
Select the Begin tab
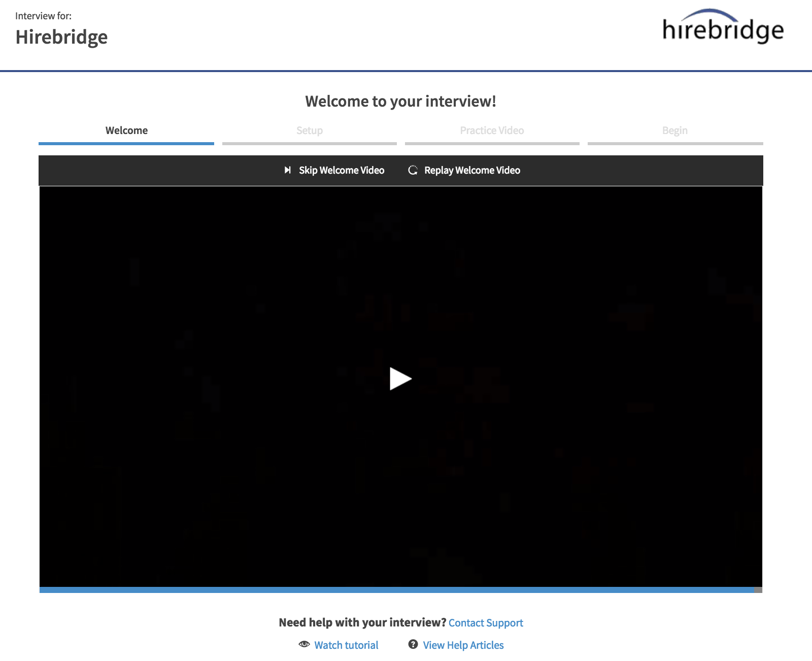pyautogui.click(x=675, y=130)
